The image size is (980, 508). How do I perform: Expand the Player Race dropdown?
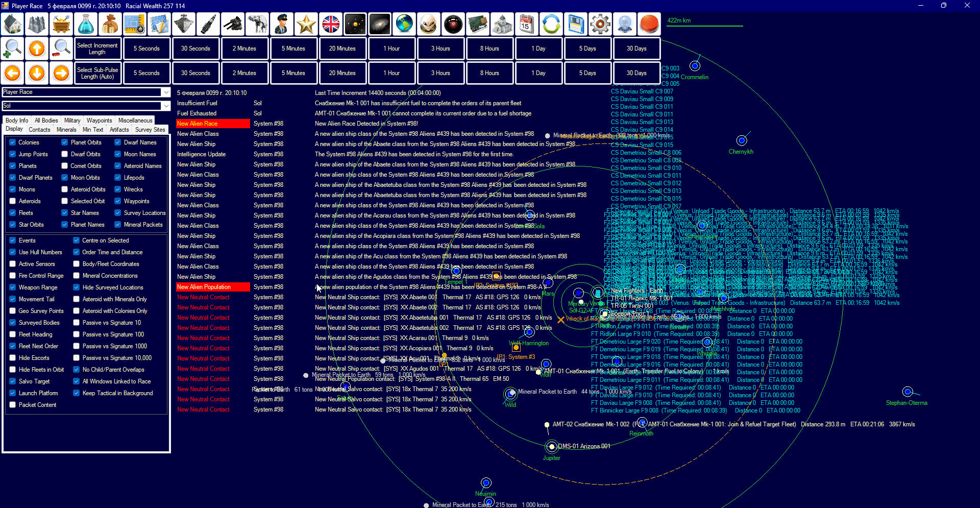click(x=165, y=92)
